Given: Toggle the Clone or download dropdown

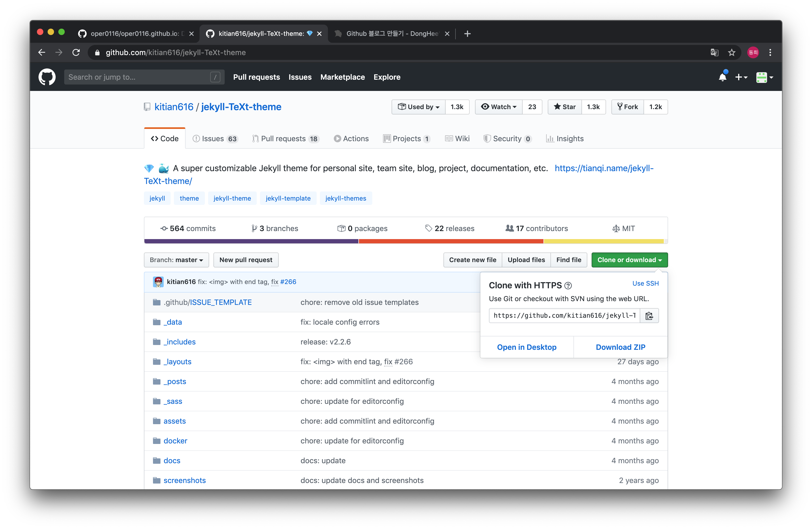Looking at the screenshot, I should (630, 260).
